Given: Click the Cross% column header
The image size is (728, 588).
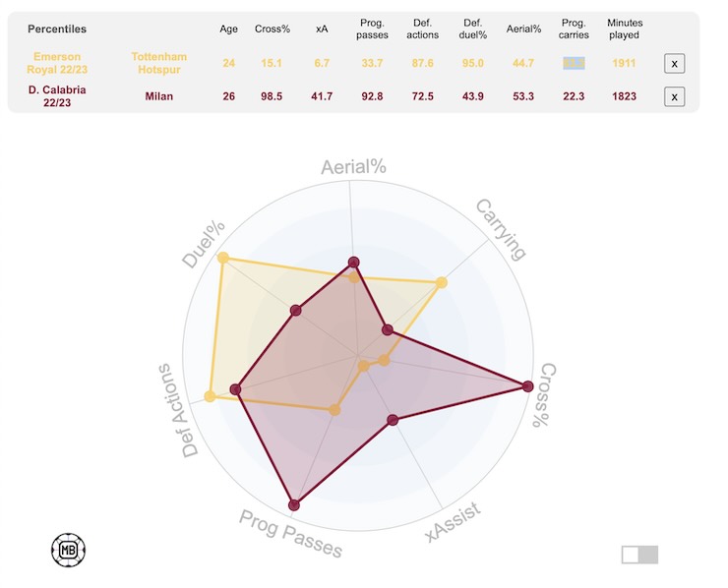Looking at the screenshot, I should click(273, 29).
